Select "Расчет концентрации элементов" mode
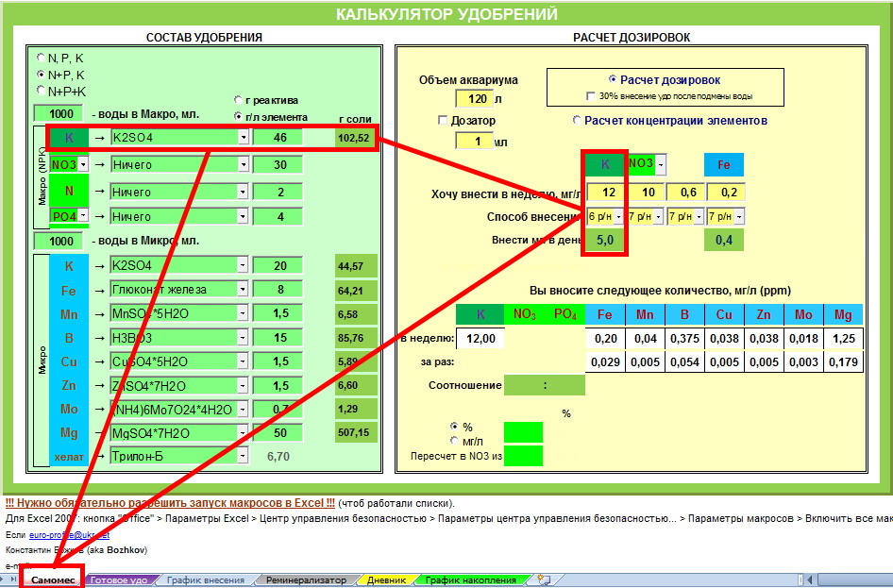This screenshot has height=588, width=893. 576,121
